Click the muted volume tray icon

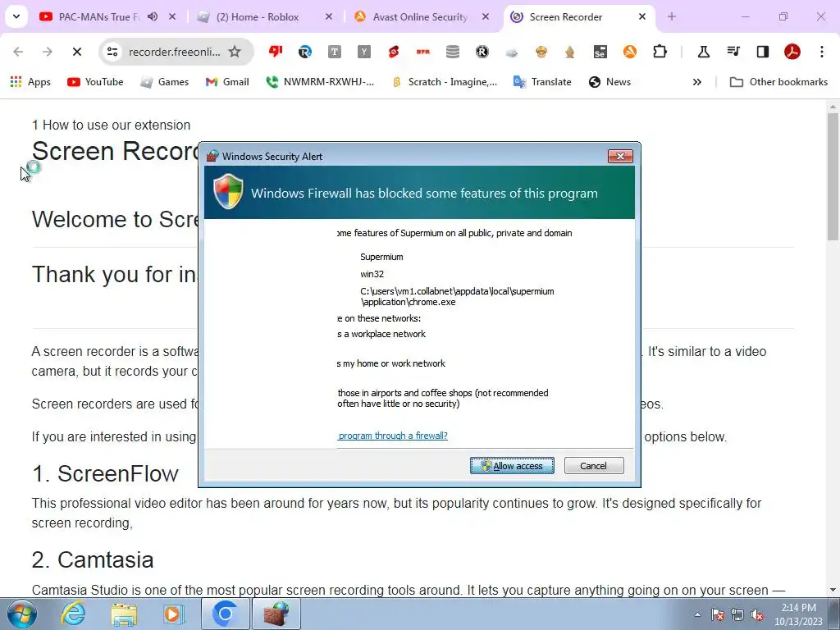(x=757, y=614)
